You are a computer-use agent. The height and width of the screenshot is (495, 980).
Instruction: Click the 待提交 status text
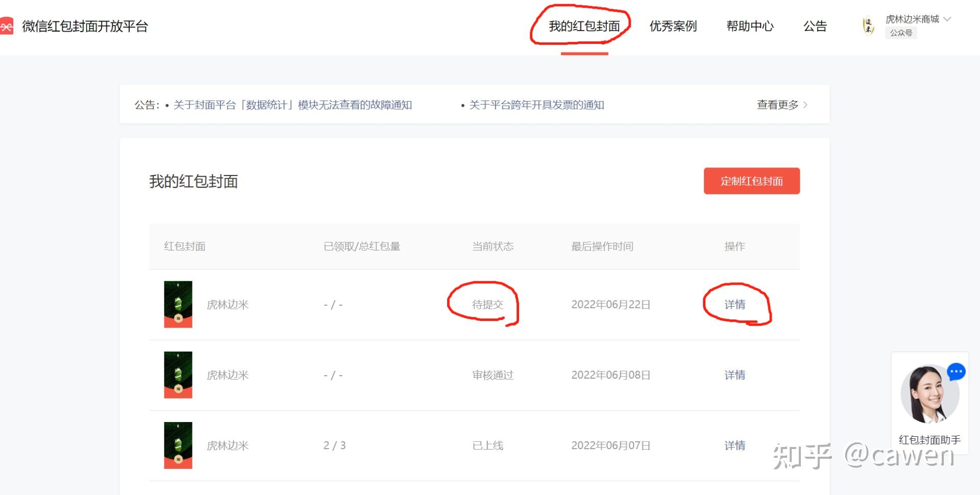[487, 305]
